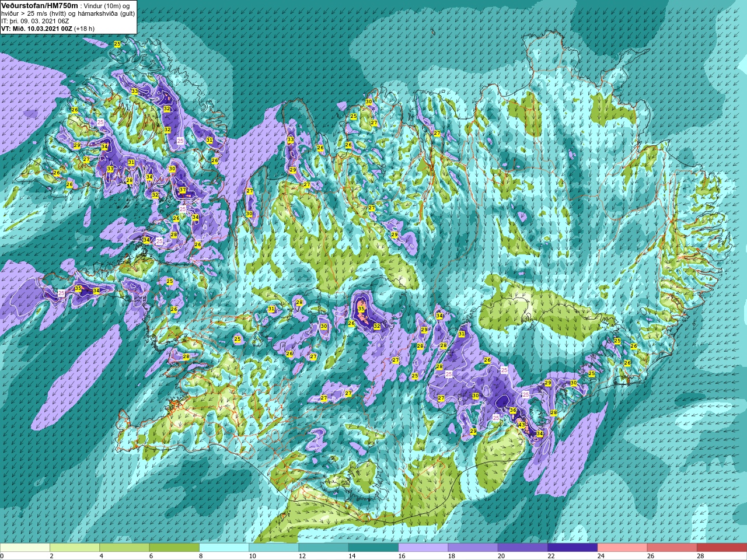This screenshot has width=747, height=560.
Task: Click the '18' tick on the colour scale
Action: click(451, 556)
